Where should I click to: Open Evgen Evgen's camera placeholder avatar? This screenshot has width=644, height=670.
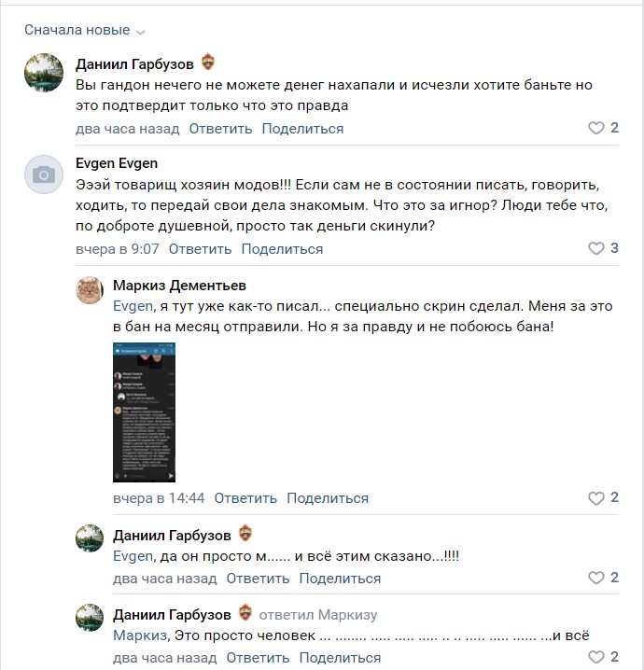(x=44, y=174)
